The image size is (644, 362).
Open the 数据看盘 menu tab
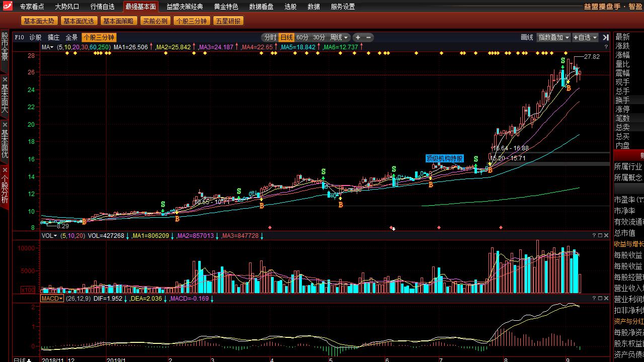point(261,7)
